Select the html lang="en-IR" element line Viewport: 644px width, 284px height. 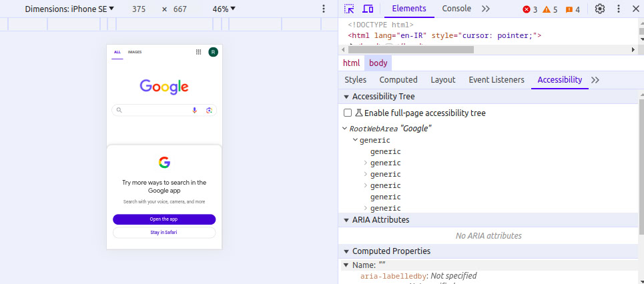445,36
